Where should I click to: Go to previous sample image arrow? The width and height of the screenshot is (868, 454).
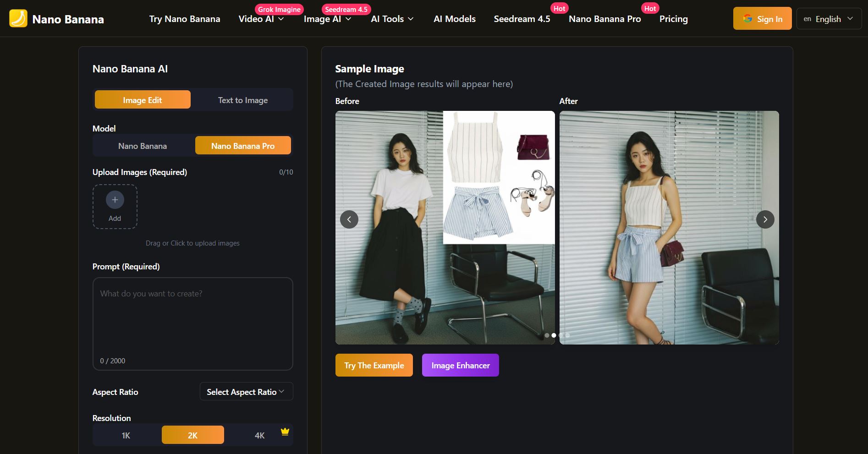pos(349,219)
